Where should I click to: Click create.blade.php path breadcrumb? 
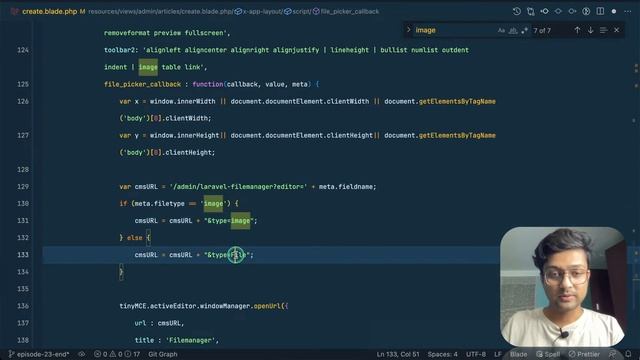(x=208, y=11)
